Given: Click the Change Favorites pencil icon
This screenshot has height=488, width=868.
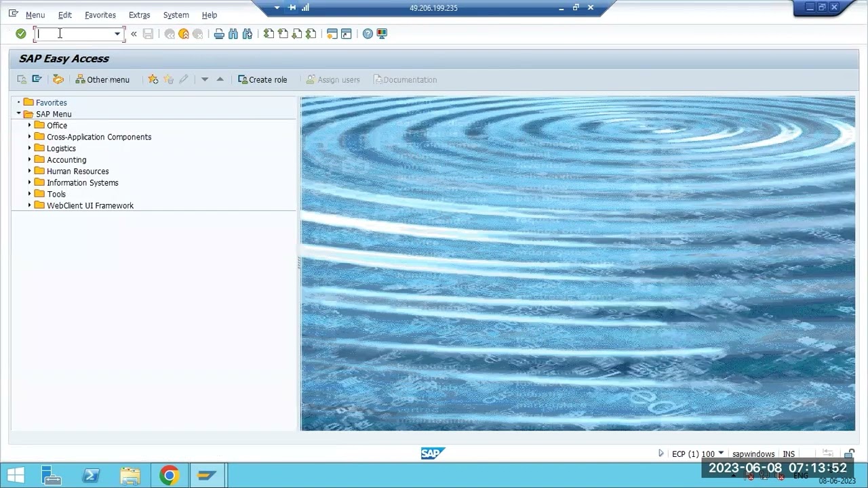Looking at the screenshot, I should point(184,79).
